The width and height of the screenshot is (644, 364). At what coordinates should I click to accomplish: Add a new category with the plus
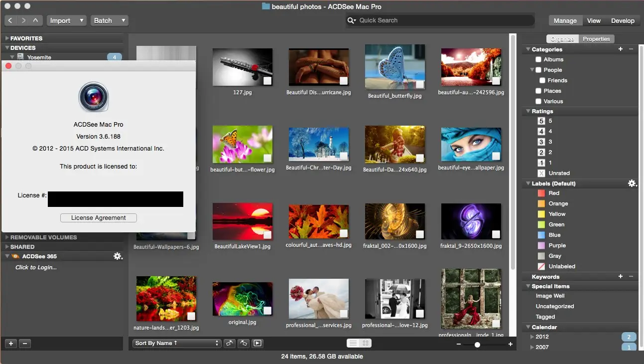[x=621, y=49]
